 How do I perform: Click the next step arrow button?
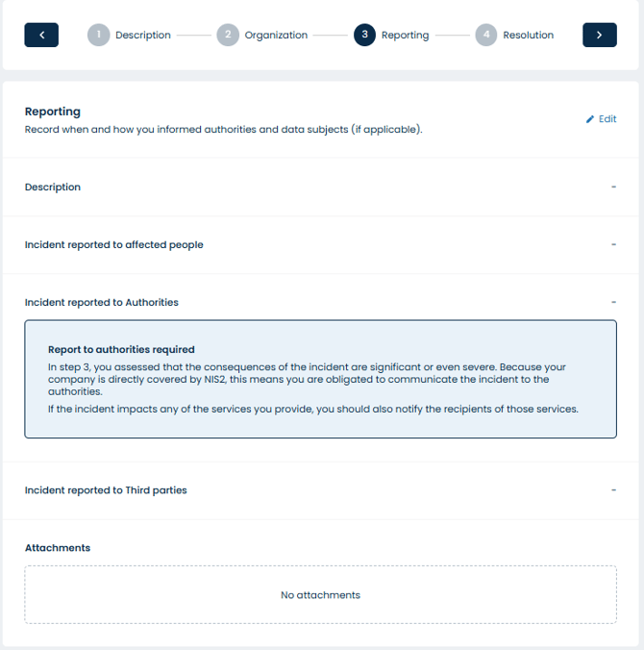click(x=599, y=35)
